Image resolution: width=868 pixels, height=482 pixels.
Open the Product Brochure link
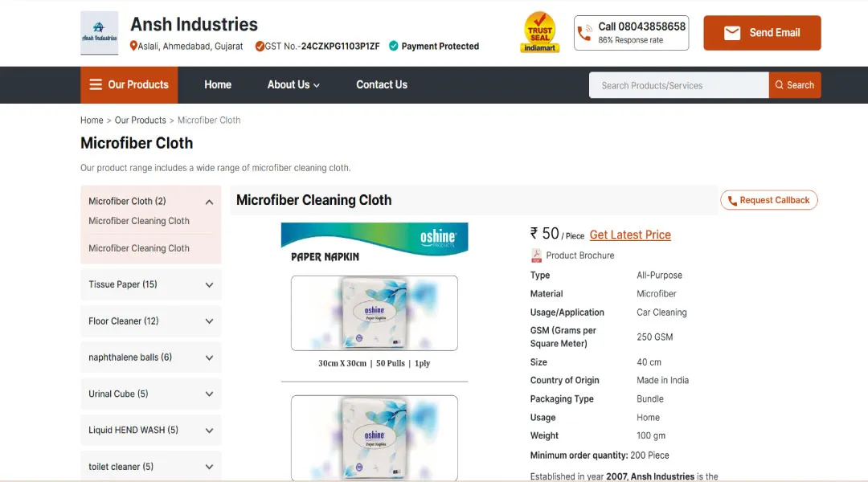(579, 255)
